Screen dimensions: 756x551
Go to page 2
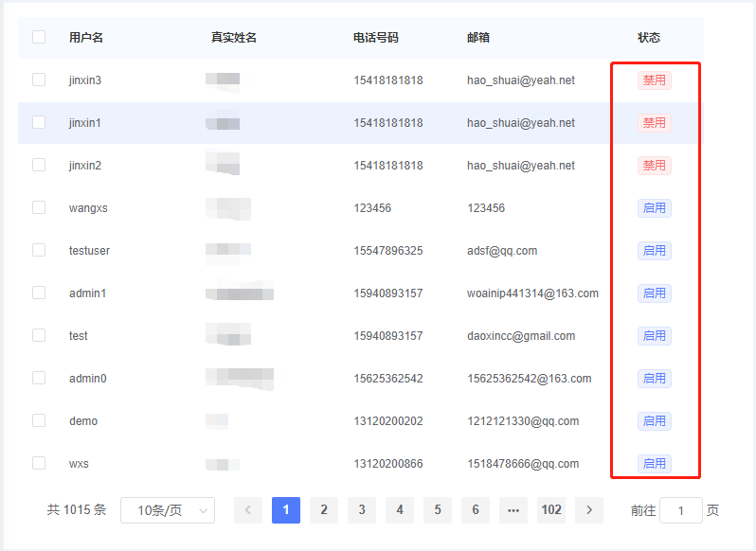[x=324, y=510]
